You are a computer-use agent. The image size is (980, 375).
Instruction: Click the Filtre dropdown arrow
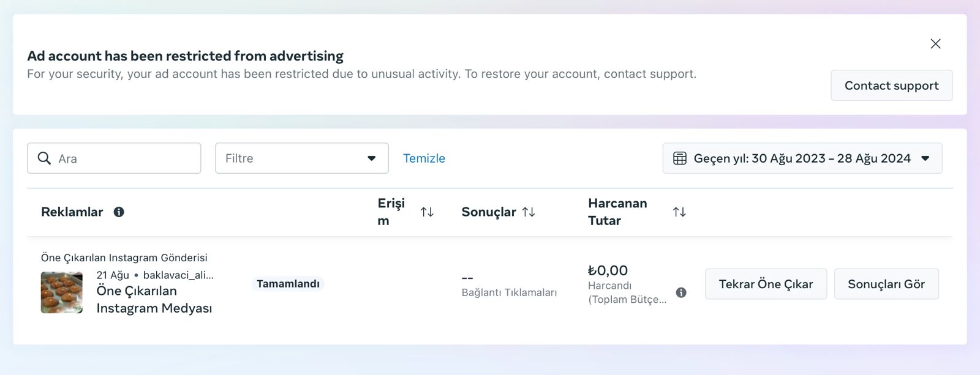click(371, 158)
